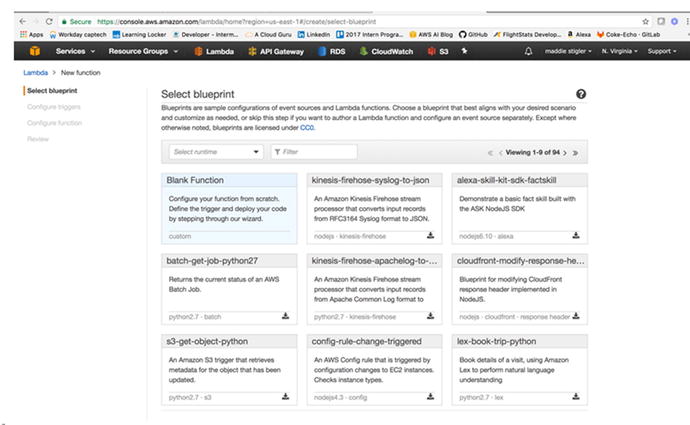Jump to last page of blueprints
Screen dimensions: 690x425
pyautogui.click(x=575, y=152)
